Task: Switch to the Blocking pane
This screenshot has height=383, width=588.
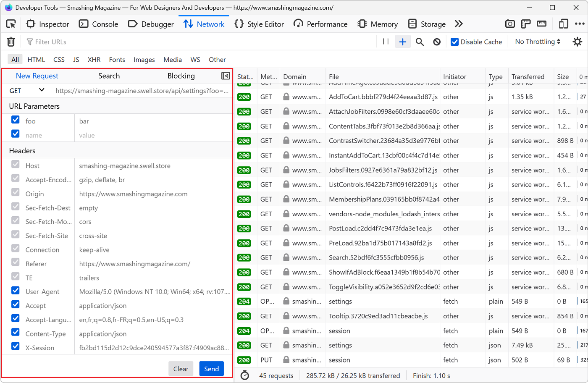Action: (181, 76)
